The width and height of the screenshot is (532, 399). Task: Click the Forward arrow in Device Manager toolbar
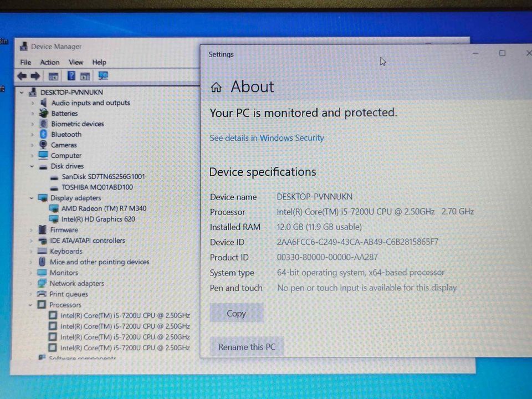[x=35, y=76]
